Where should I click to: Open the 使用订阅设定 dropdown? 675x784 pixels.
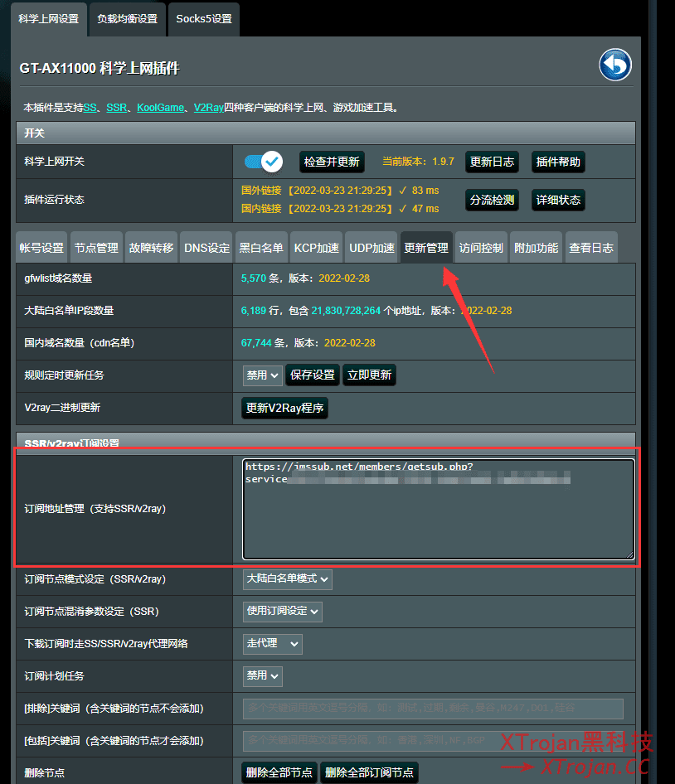(x=282, y=612)
